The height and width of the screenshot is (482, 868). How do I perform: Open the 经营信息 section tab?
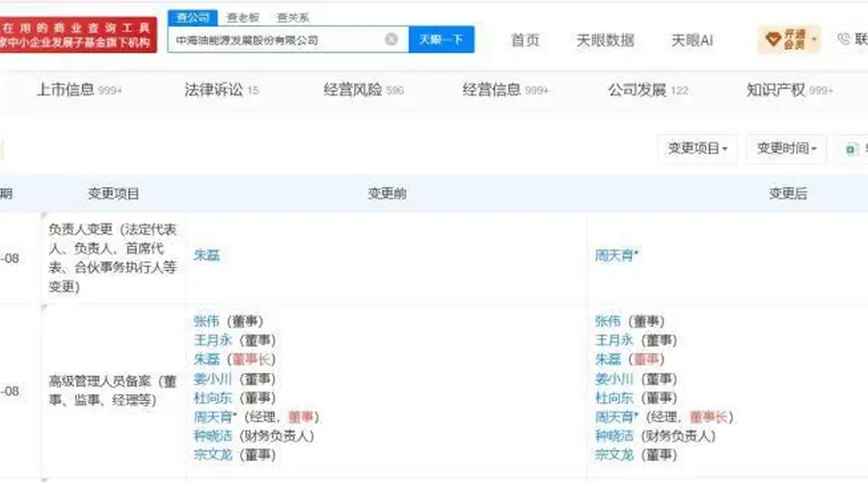[505, 90]
